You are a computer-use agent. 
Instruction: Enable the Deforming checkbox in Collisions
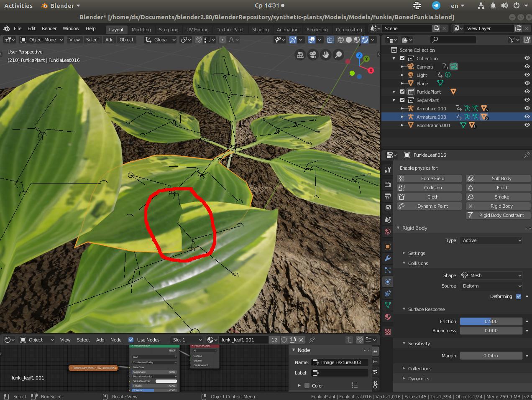[x=518, y=296]
